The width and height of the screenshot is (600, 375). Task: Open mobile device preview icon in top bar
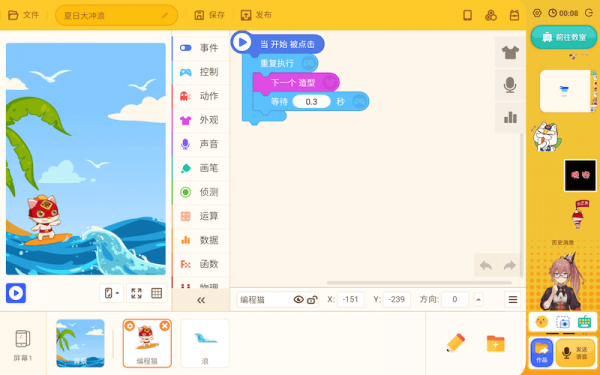467,15
